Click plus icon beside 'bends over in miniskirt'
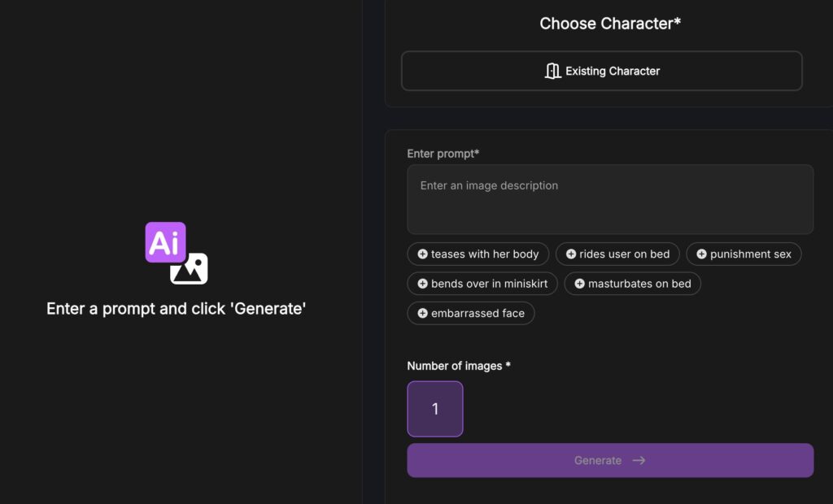 pos(422,284)
